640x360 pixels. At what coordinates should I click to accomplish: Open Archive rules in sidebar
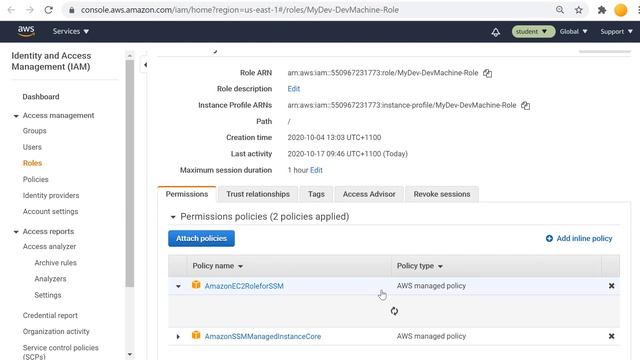[56, 263]
